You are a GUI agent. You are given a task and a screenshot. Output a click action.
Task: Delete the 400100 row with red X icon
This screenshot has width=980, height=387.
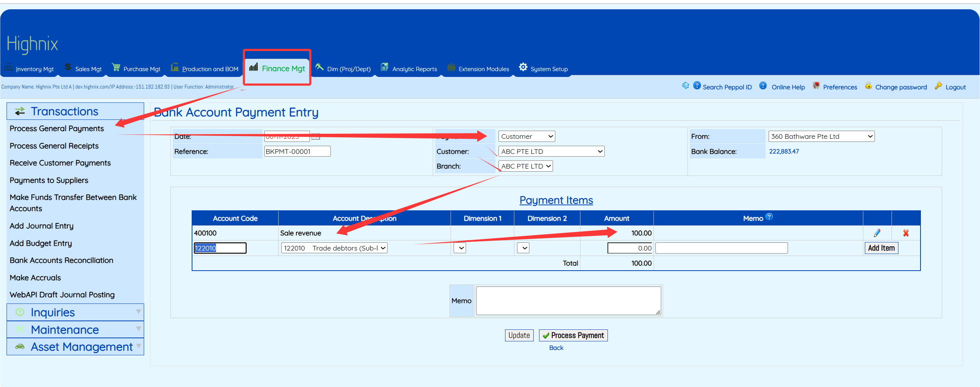coord(906,233)
